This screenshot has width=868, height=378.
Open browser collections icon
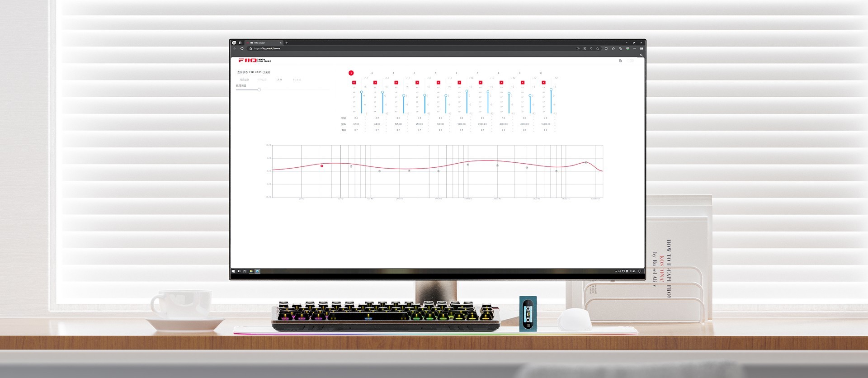pos(620,48)
